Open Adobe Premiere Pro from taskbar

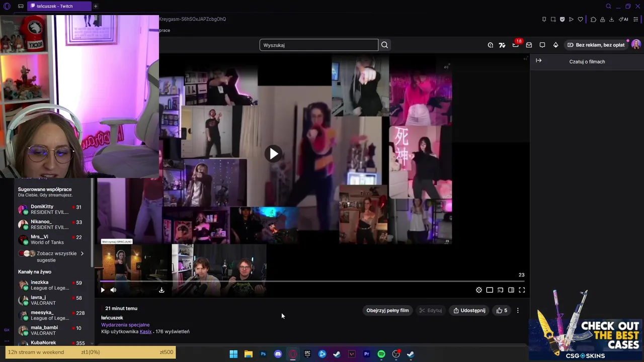tap(366, 354)
